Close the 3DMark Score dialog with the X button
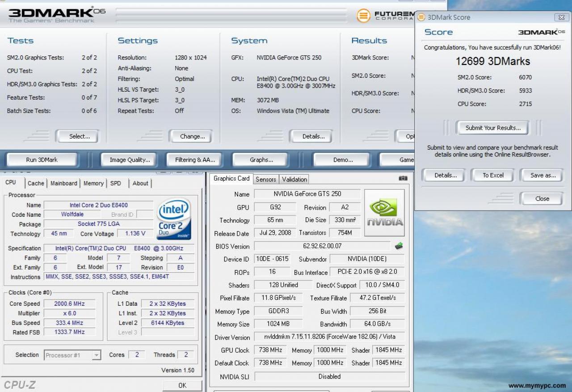This screenshot has height=392, width=572. tap(561, 17)
